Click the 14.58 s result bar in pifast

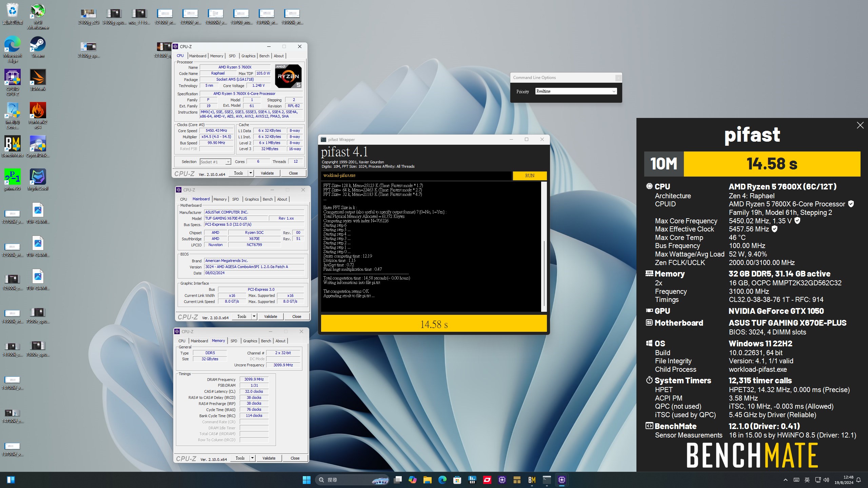pyautogui.click(x=434, y=324)
